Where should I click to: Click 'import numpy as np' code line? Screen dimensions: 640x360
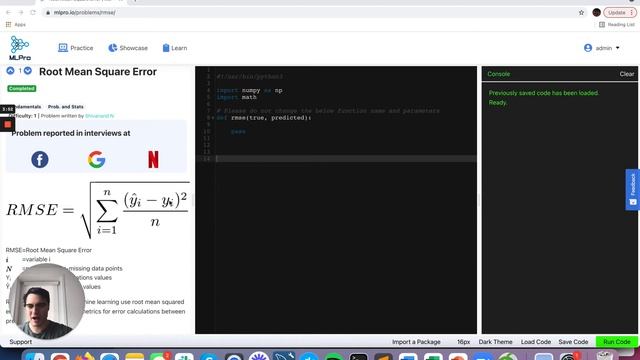coord(249,90)
